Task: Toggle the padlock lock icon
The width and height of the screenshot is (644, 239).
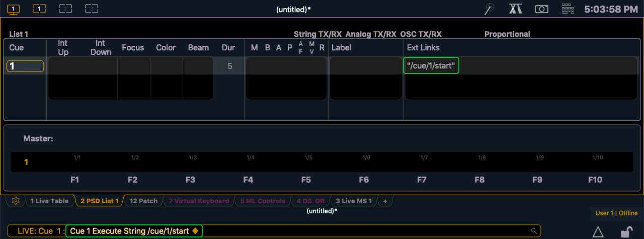Action: 626,231
